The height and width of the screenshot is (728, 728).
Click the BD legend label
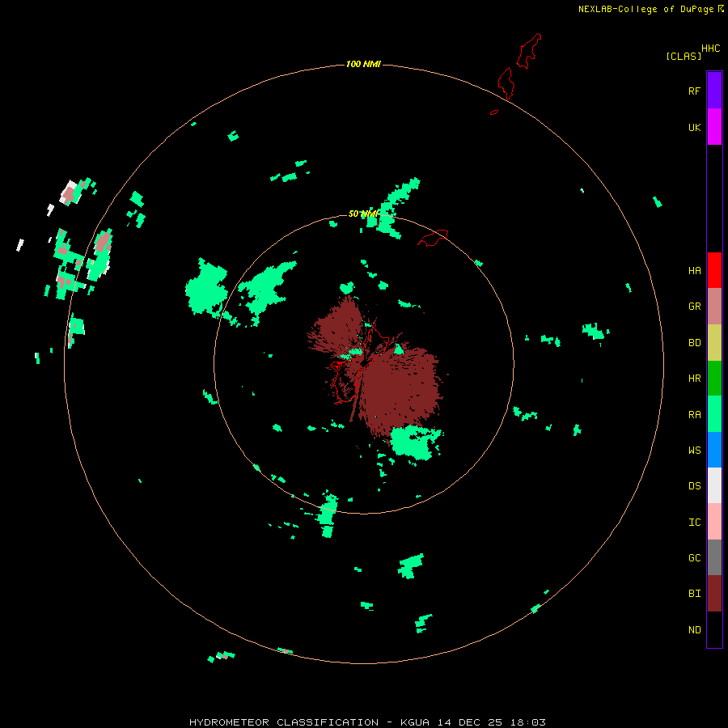694,343
